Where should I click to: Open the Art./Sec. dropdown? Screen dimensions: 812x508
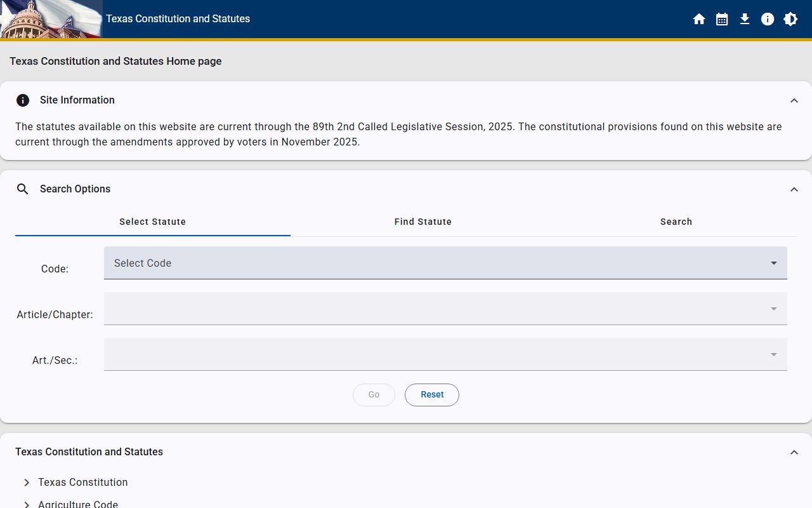point(445,354)
